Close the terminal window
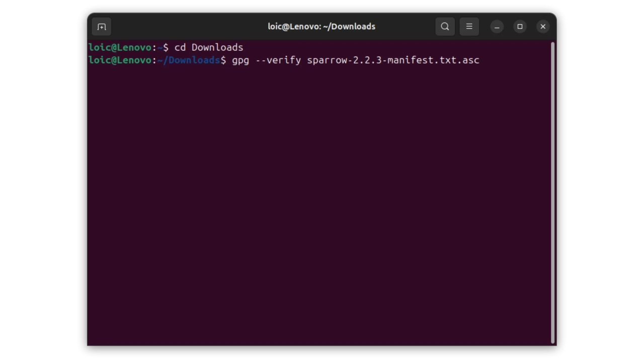644x362 pixels. (543, 27)
